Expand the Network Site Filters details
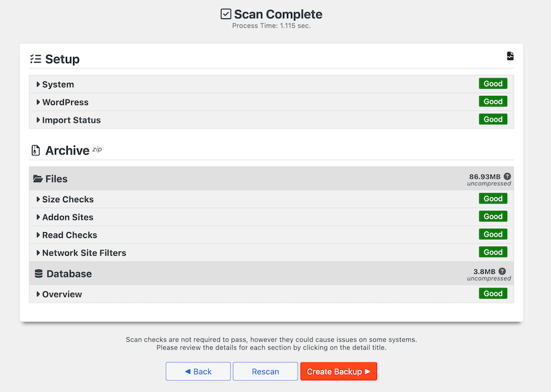The height and width of the screenshot is (392, 551). (x=271, y=253)
